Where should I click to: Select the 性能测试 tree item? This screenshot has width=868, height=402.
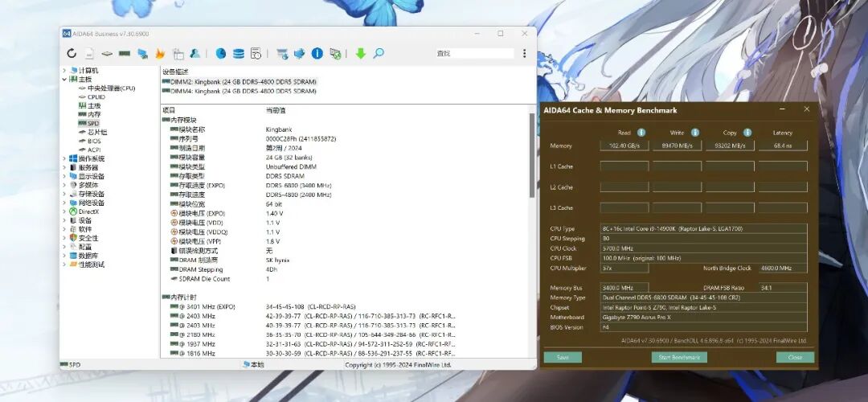coord(87,265)
